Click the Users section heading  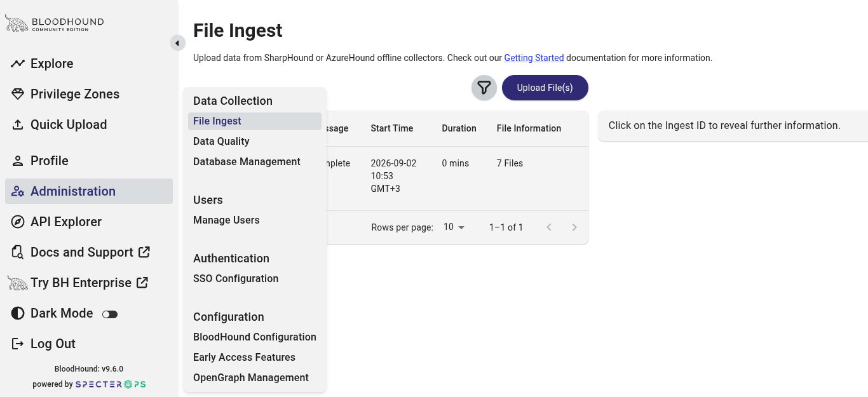208,200
